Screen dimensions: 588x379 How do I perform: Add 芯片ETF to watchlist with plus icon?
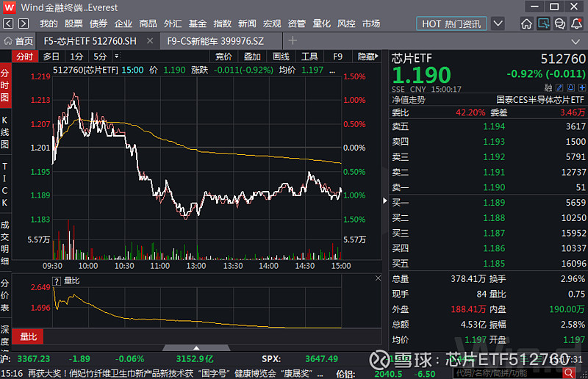(x=582, y=87)
